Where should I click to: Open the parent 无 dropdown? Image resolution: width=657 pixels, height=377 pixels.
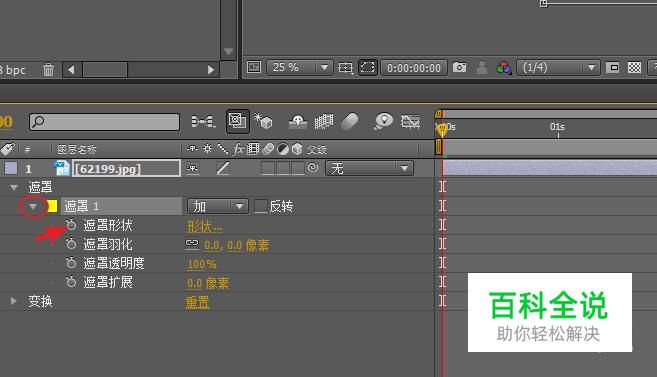pyautogui.click(x=370, y=168)
